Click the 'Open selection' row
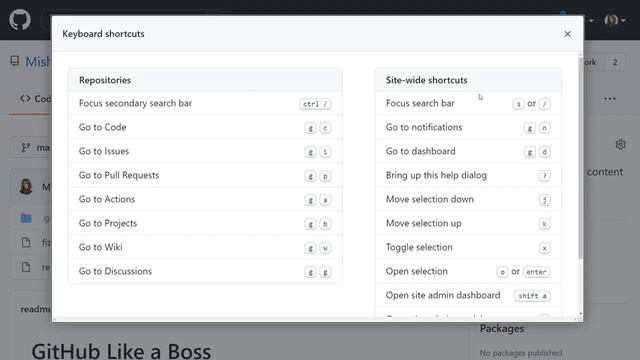Image resolution: width=640 pixels, height=360 pixels. point(468,271)
